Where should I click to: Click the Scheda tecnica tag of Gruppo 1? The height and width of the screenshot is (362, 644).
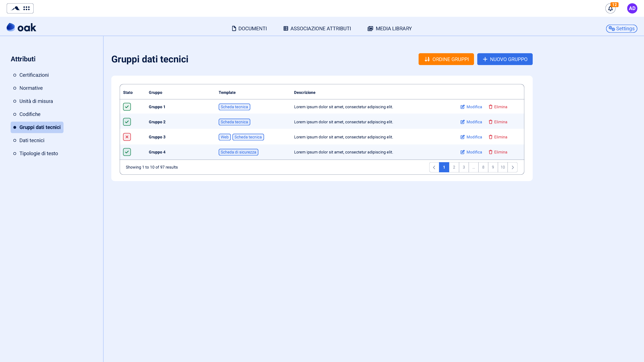click(x=234, y=107)
